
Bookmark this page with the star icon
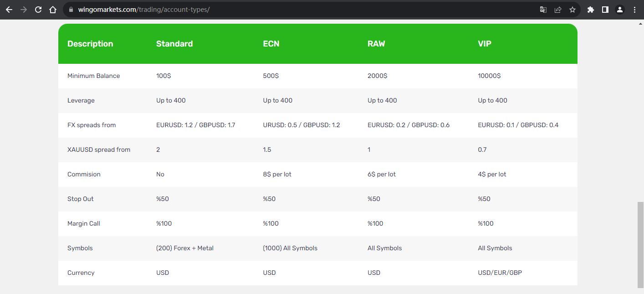coord(572,10)
